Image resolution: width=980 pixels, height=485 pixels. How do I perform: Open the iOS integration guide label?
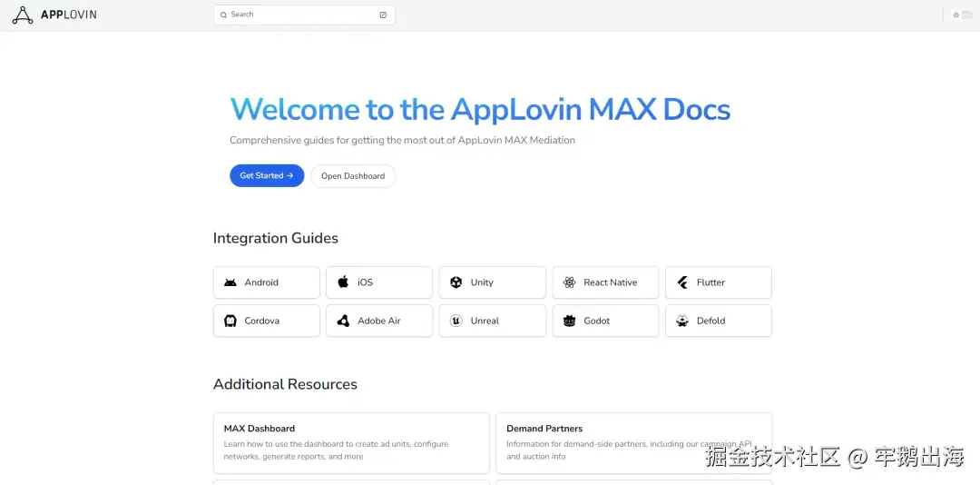click(x=365, y=282)
